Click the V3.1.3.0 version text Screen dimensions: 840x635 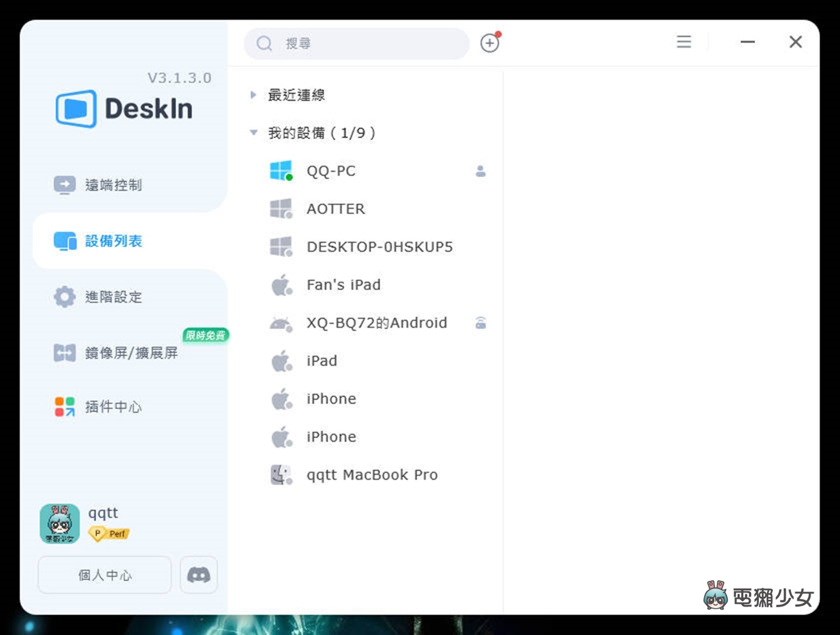tap(180, 78)
